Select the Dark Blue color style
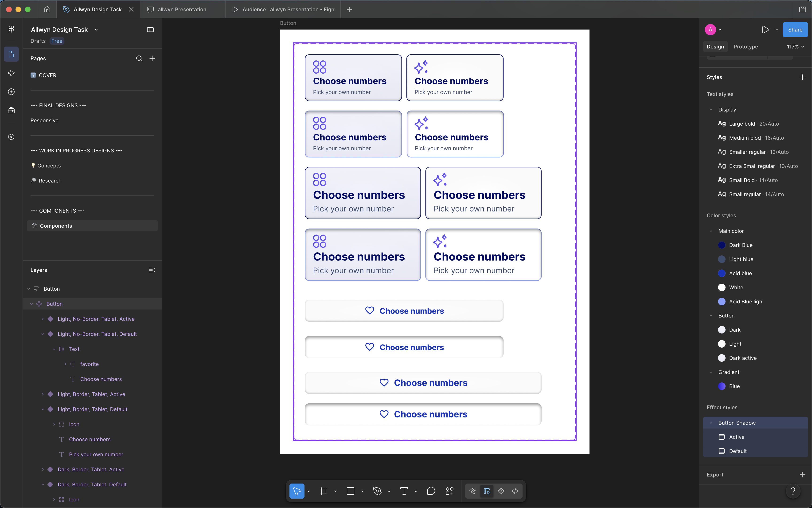Image resolution: width=812 pixels, height=508 pixels. tap(741, 245)
